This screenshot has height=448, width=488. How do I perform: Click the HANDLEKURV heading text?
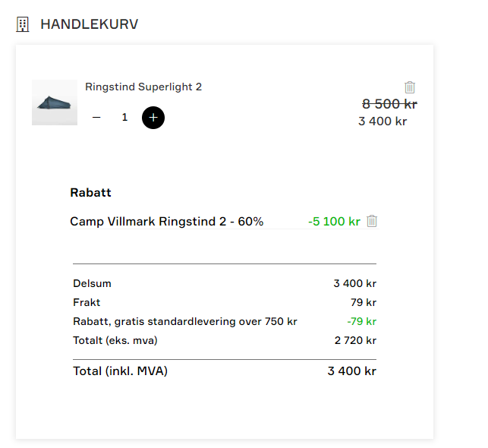tap(89, 24)
